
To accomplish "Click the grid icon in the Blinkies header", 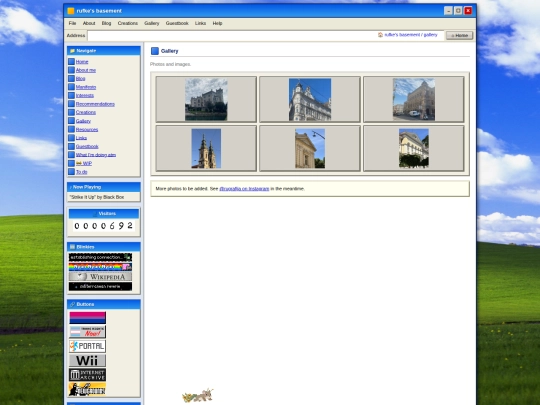I will point(72,247).
